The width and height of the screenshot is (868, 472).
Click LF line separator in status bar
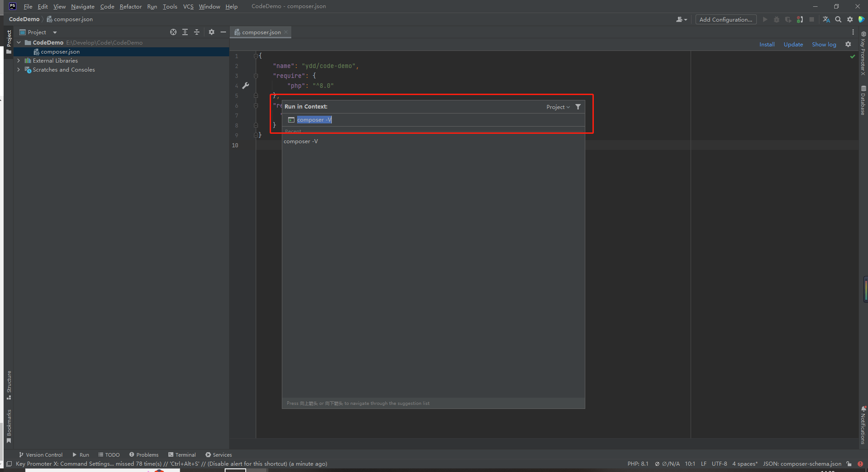[x=704, y=464]
